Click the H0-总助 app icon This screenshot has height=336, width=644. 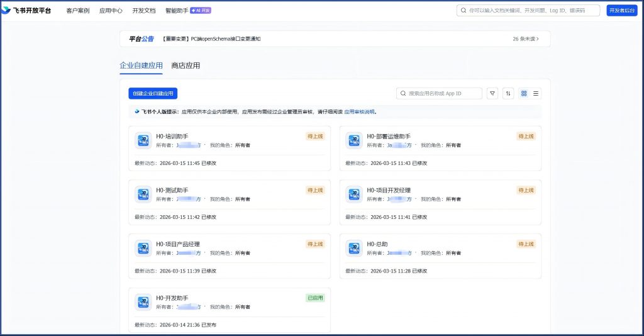click(354, 249)
